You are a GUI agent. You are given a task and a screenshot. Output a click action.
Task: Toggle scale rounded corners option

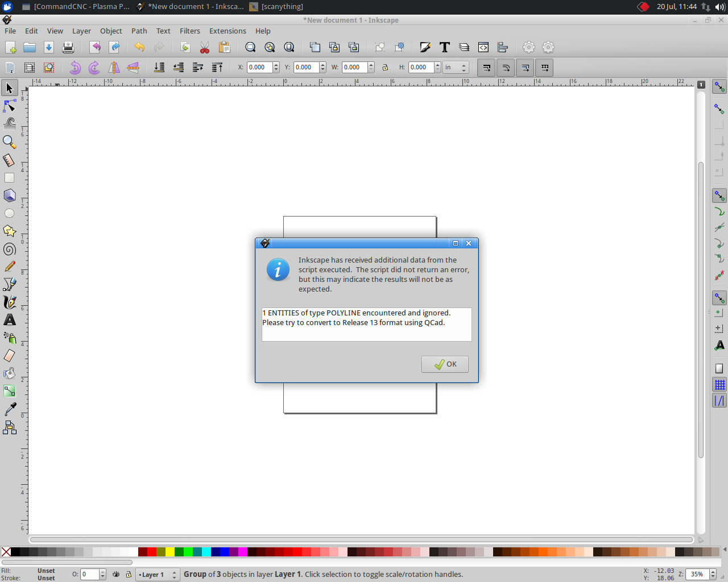point(506,68)
